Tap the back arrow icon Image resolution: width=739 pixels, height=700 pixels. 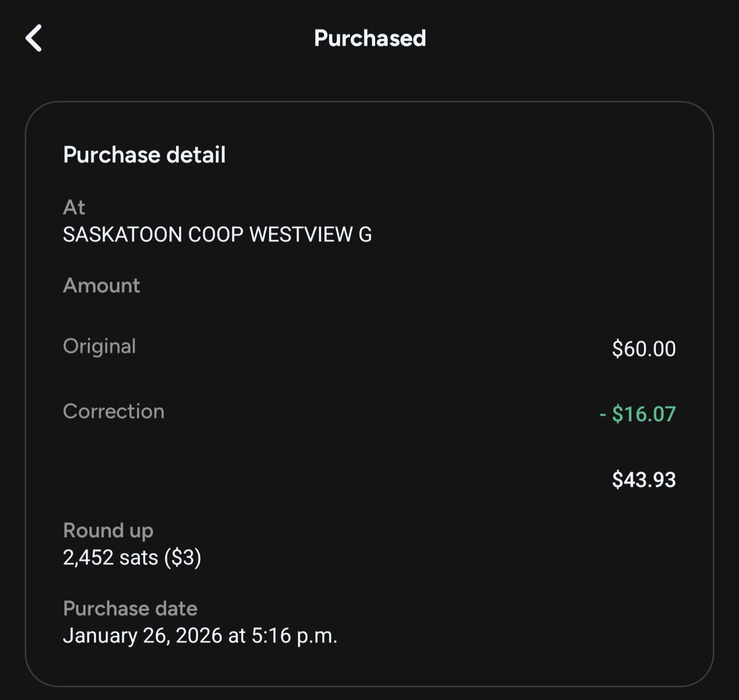pos(34,38)
